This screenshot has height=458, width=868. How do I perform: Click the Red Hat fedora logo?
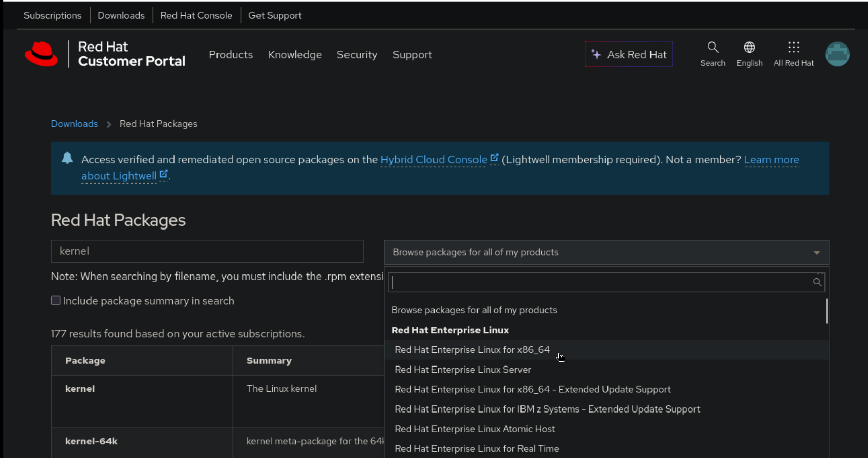pyautogui.click(x=41, y=54)
